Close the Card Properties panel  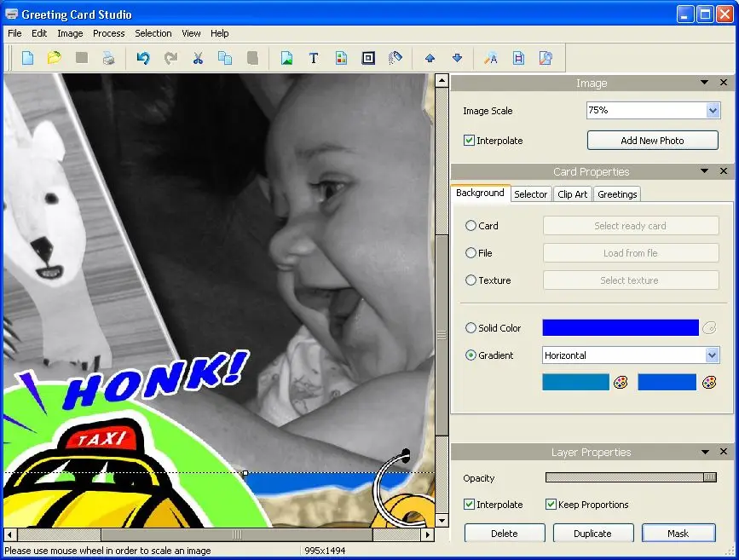click(724, 171)
